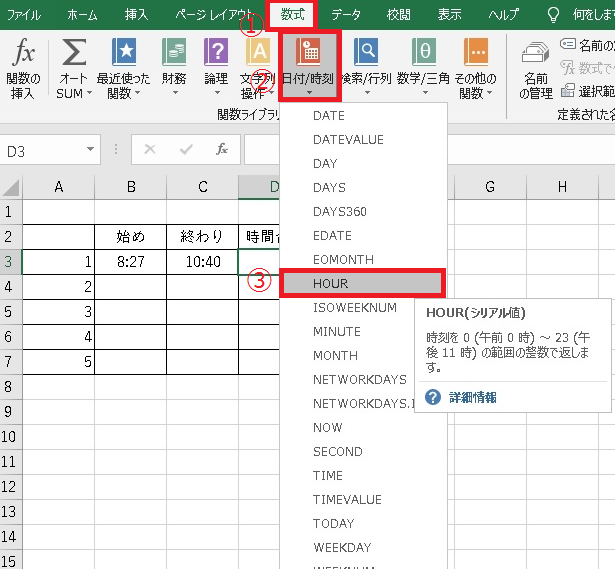Switch to the 表示 tab
Screen dimensions: 615x569
point(449,15)
